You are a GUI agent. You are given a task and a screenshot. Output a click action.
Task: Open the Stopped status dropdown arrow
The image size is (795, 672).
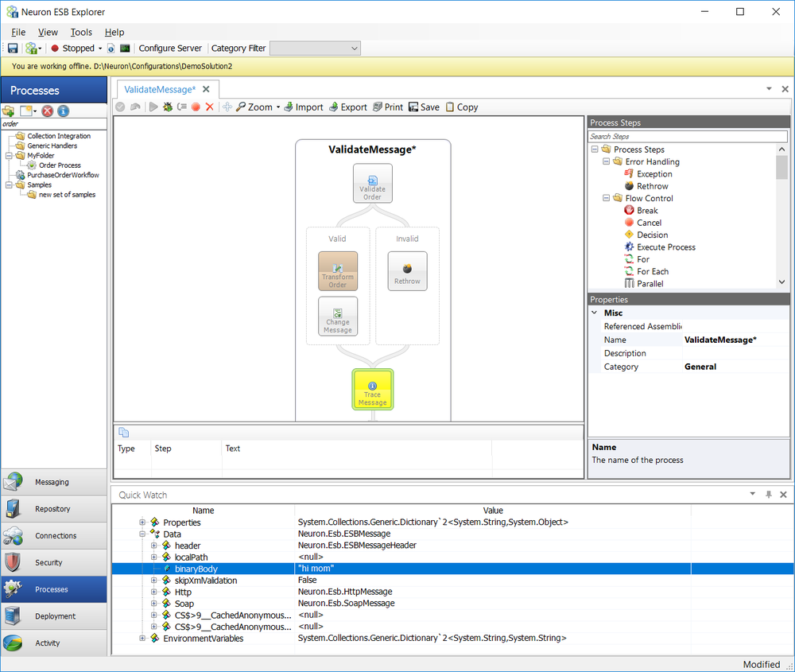point(100,49)
